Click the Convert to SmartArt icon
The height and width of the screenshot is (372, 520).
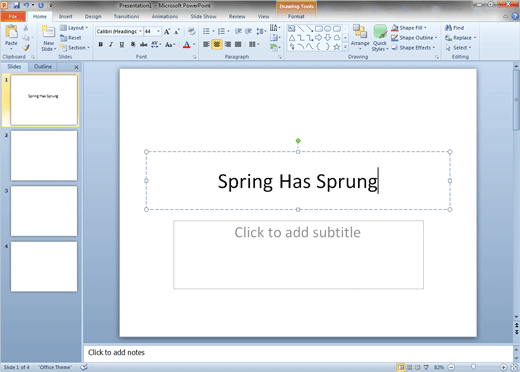click(x=275, y=47)
